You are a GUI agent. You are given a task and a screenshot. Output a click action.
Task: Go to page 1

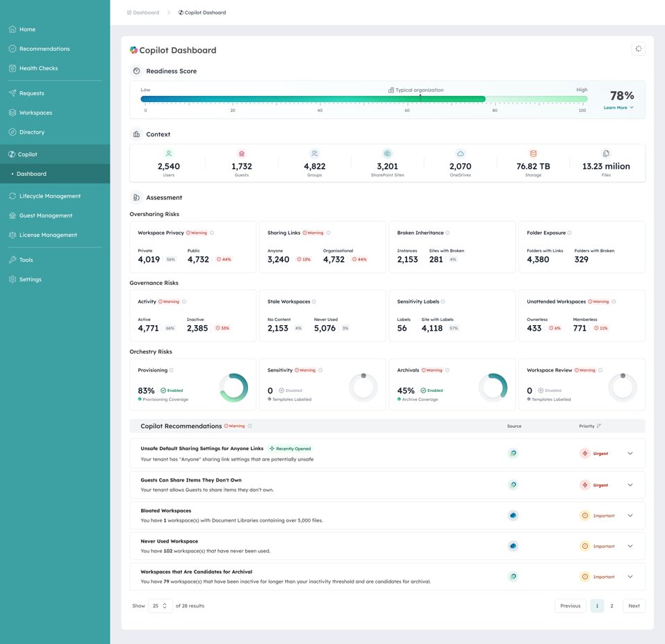[x=597, y=606]
